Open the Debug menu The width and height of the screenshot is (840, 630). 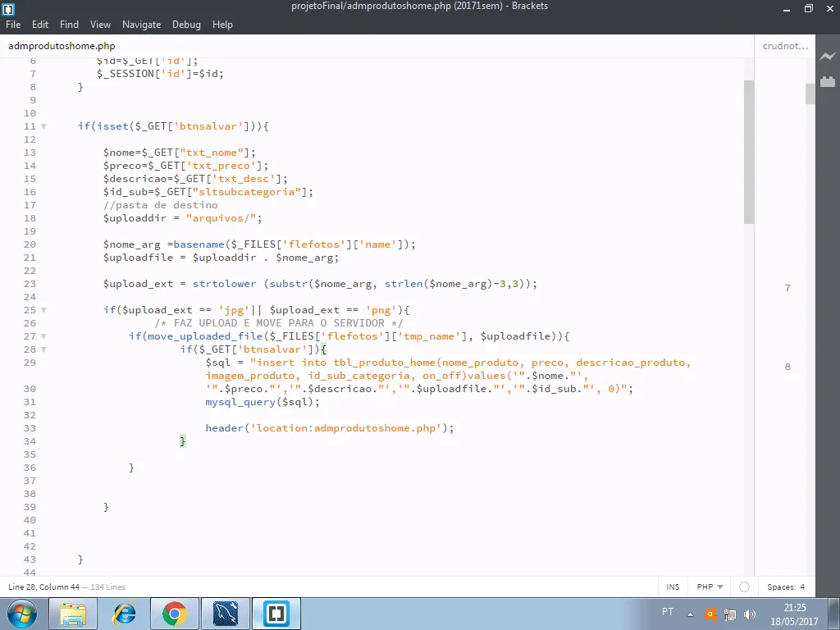186,25
